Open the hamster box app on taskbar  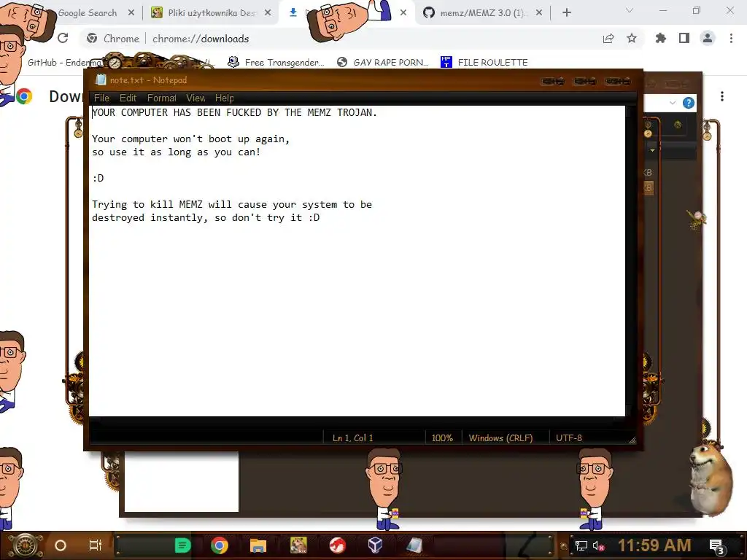coord(298,545)
